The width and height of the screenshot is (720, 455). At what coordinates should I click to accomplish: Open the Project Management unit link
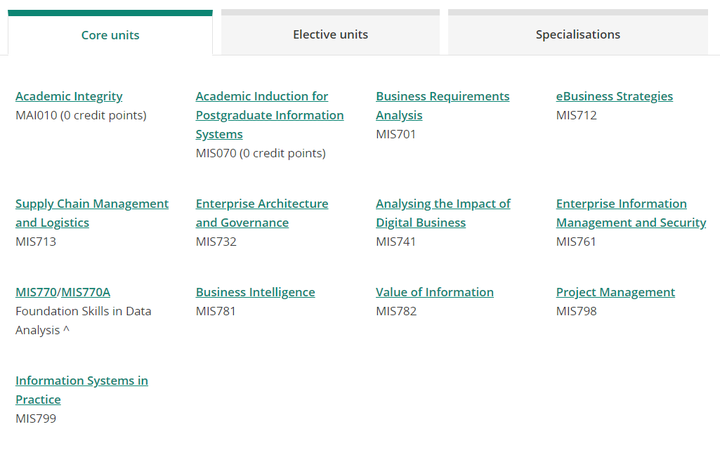pyautogui.click(x=615, y=292)
